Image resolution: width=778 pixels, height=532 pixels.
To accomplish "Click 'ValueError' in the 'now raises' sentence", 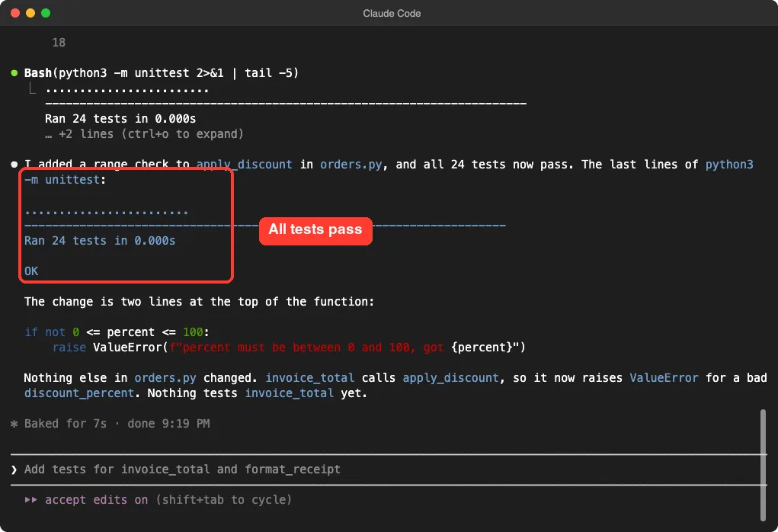I will point(664,378).
